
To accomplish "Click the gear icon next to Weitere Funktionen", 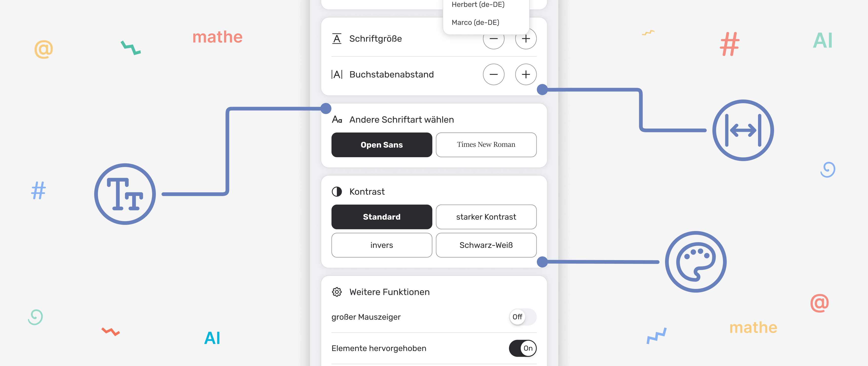I will click(x=336, y=292).
